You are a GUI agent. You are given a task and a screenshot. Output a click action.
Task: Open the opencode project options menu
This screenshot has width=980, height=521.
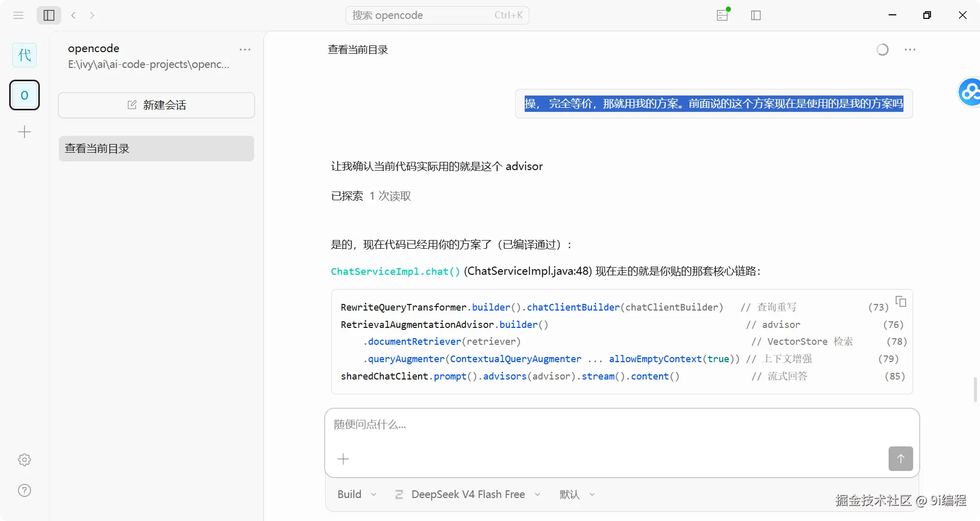[245, 50]
